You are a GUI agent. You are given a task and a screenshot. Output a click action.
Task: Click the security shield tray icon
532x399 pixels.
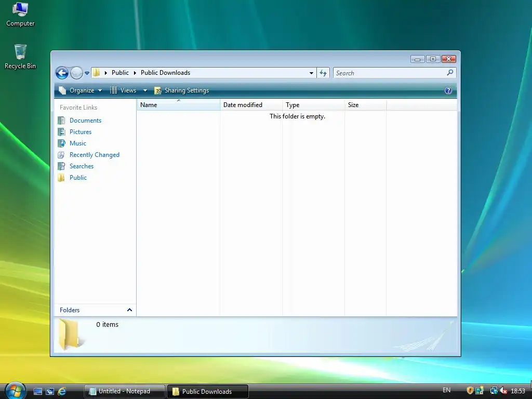coord(470,391)
